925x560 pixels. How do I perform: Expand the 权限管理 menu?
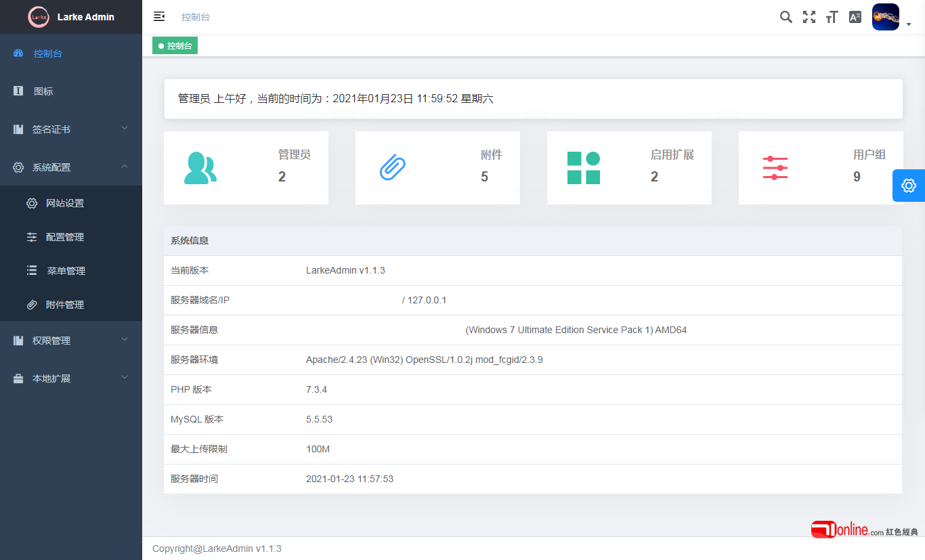[x=71, y=340]
